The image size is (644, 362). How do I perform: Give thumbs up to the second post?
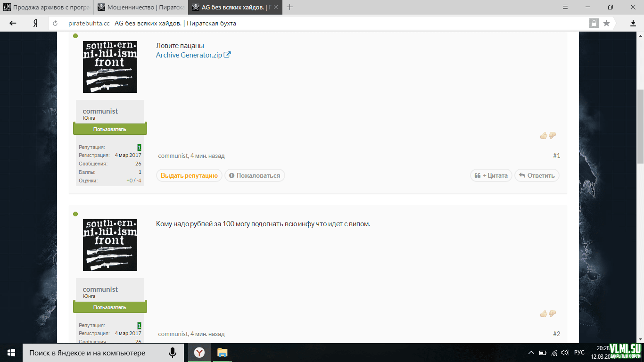(x=544, y=314)
